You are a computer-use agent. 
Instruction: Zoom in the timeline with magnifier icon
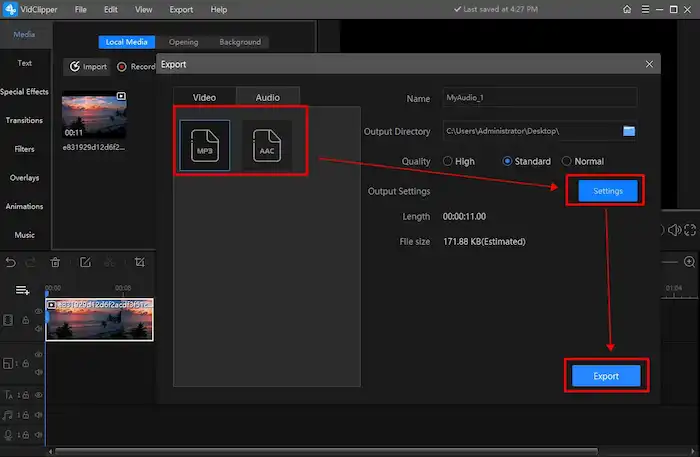(689, 262)
